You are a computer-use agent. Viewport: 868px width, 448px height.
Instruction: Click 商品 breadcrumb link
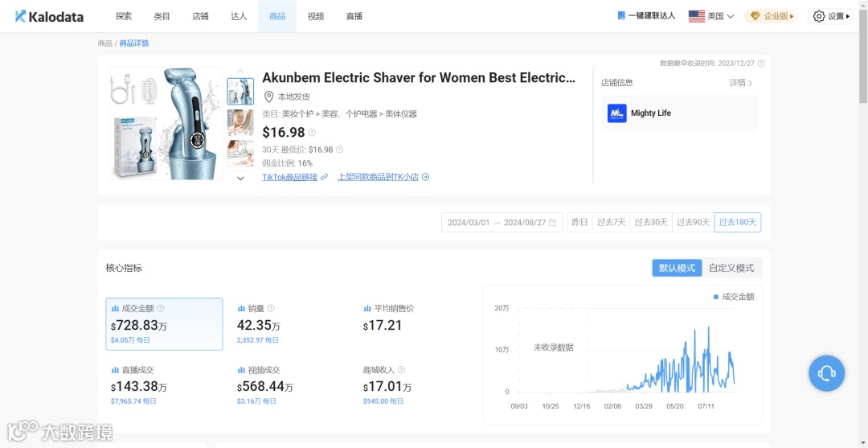click(104, 43)
